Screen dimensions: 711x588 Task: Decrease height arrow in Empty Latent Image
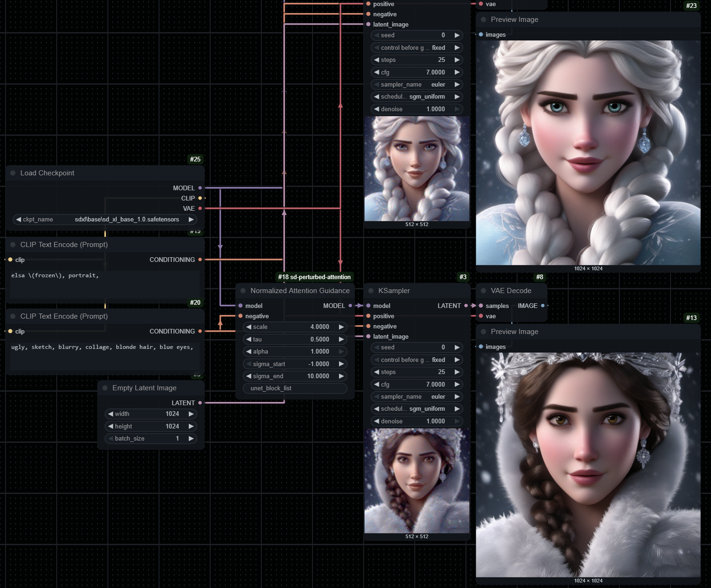click(111, 426)
